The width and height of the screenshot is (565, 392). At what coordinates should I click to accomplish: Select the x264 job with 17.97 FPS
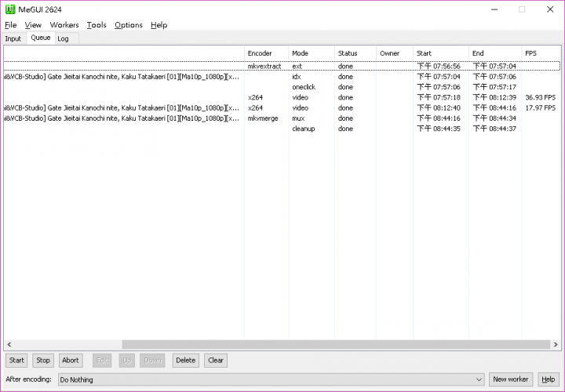282,108
